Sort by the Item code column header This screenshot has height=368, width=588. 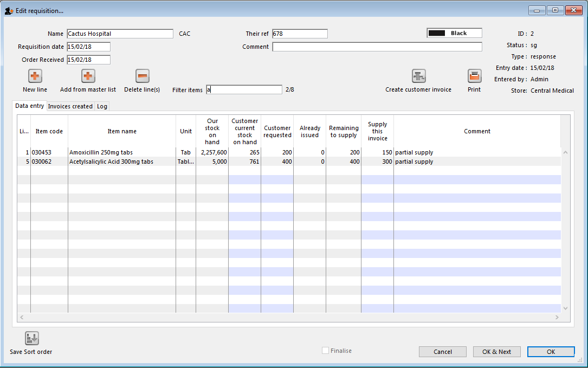coord(49,131)
